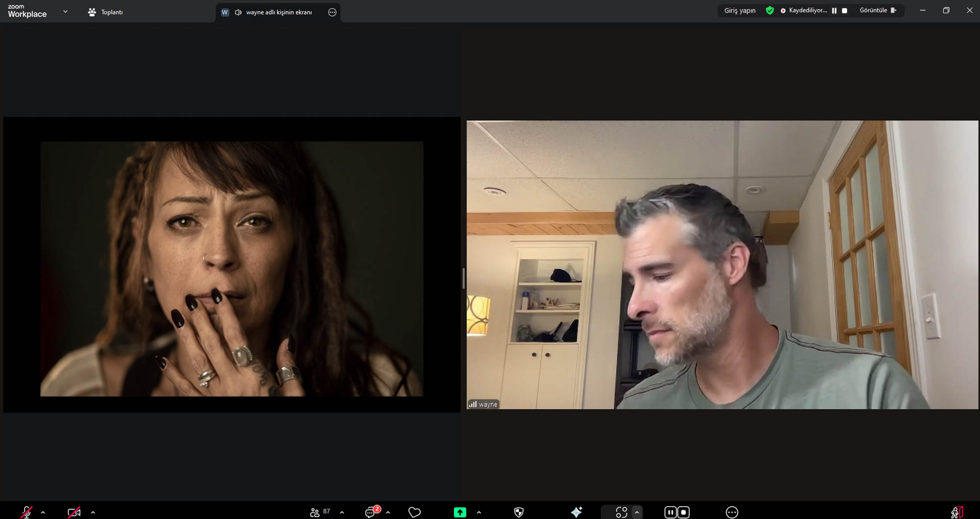The height and width of the screenshot is (519, 980).
Task: Click the shared screen image of woman
Action: click(x=232, y=269)
